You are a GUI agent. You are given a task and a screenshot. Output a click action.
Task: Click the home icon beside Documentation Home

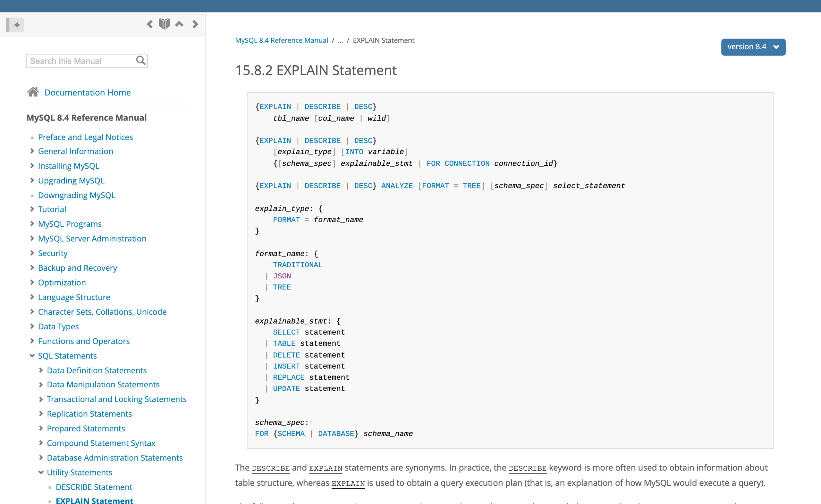[33, 92]
